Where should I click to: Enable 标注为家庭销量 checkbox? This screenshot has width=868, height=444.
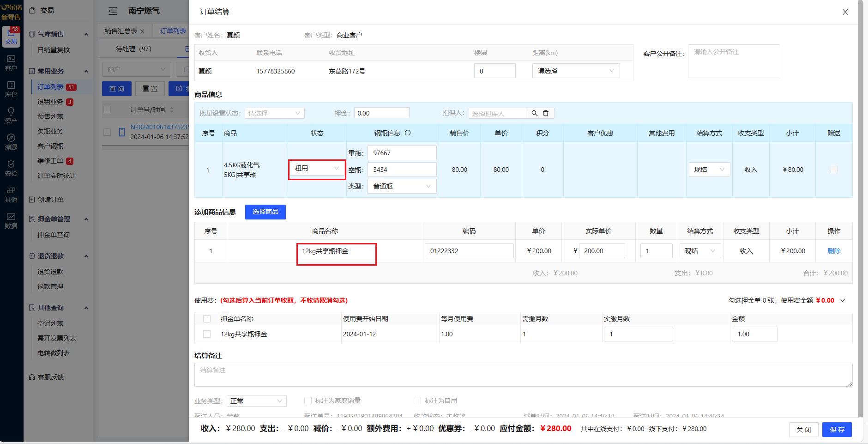point(308,401)
